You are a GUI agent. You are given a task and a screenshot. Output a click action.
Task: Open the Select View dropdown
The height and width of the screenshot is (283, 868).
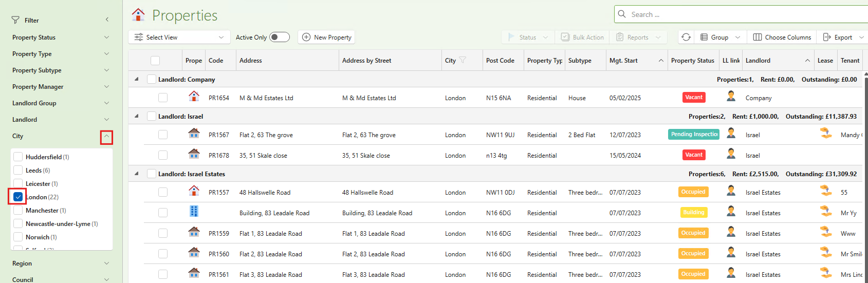(179, 37)
